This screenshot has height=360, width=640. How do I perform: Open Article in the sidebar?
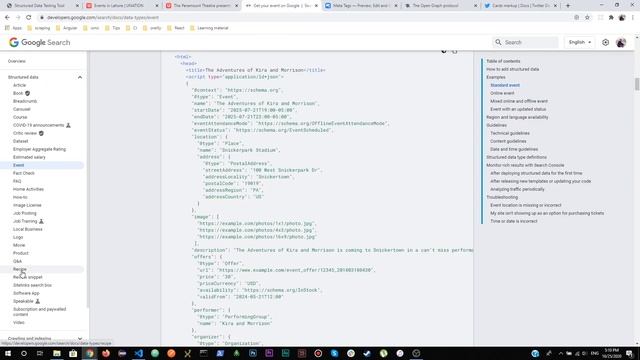19,85
